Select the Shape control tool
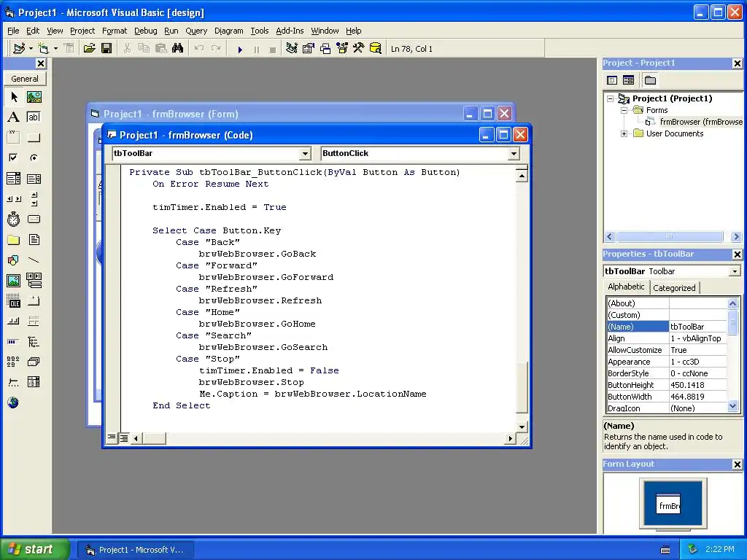This screenshot has height=560, width=747. [14, 260]
